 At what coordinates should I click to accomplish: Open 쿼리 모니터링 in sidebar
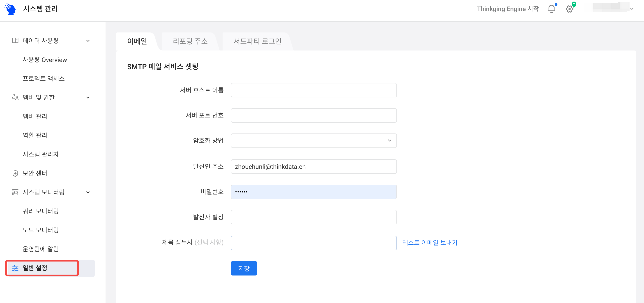tap(41, 211)
